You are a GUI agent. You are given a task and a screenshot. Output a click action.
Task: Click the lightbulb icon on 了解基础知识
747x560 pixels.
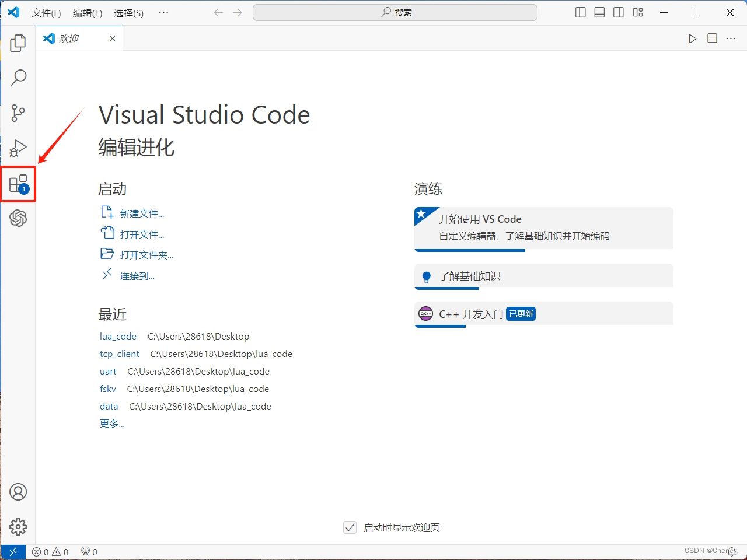[427, 277]
